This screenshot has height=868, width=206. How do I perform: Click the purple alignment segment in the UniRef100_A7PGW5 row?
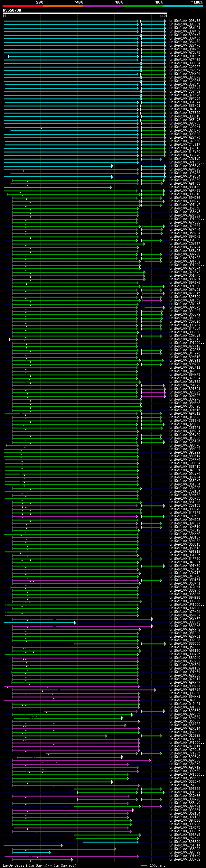[x=154, y=293]
